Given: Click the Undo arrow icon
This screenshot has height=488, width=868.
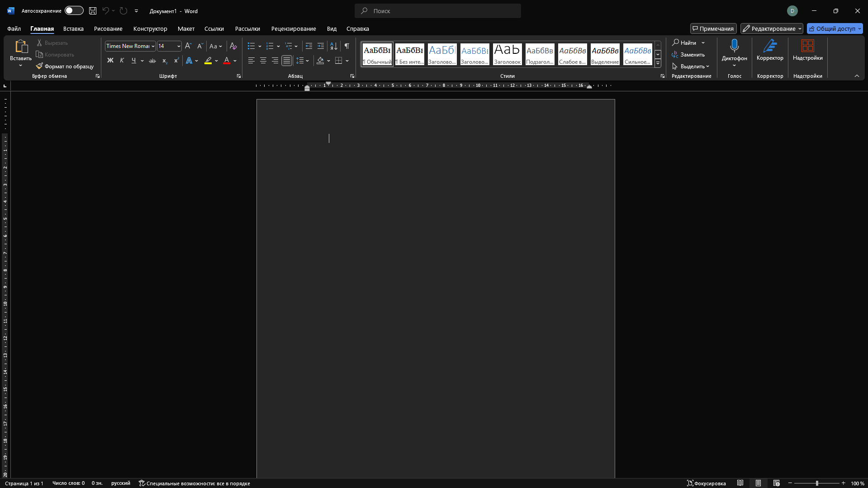Looking at the screenshot, I should pyautogui.click(x=105, y=11).
